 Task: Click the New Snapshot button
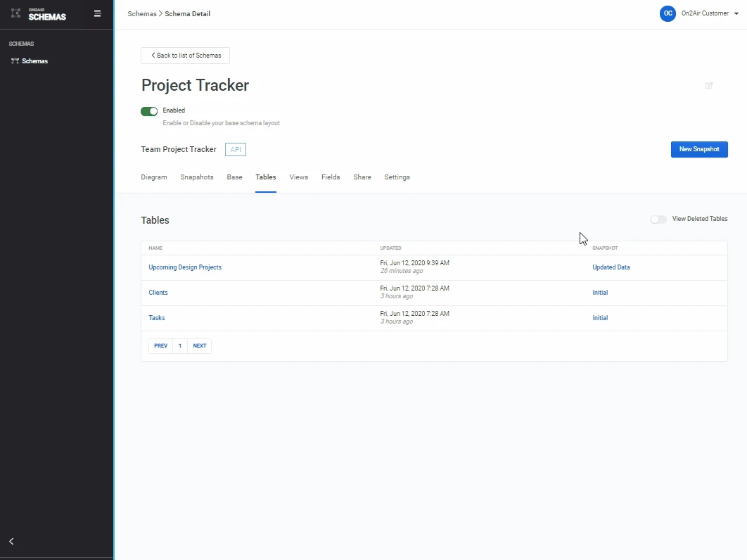[698, 149]
